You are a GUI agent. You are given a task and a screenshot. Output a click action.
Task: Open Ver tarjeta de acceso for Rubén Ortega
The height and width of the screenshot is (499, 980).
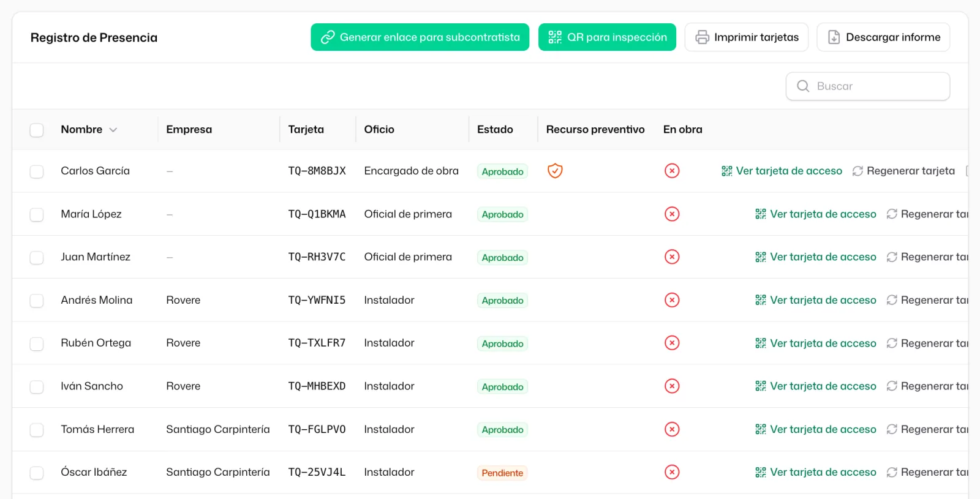point(816,343)
